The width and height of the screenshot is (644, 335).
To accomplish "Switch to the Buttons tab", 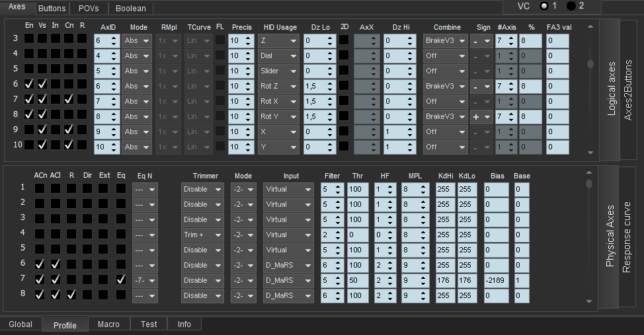I will [52, 9].
